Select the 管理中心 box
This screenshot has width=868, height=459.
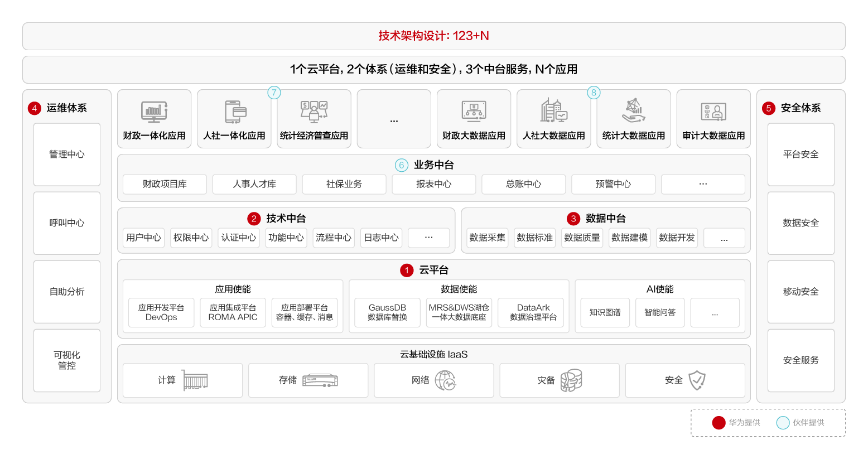tap(67, 154)
